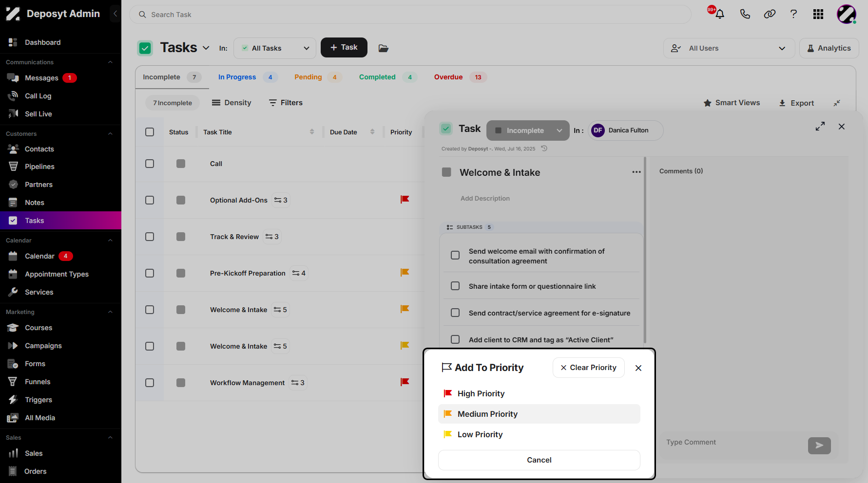Open Analytics

pos(829,48)
